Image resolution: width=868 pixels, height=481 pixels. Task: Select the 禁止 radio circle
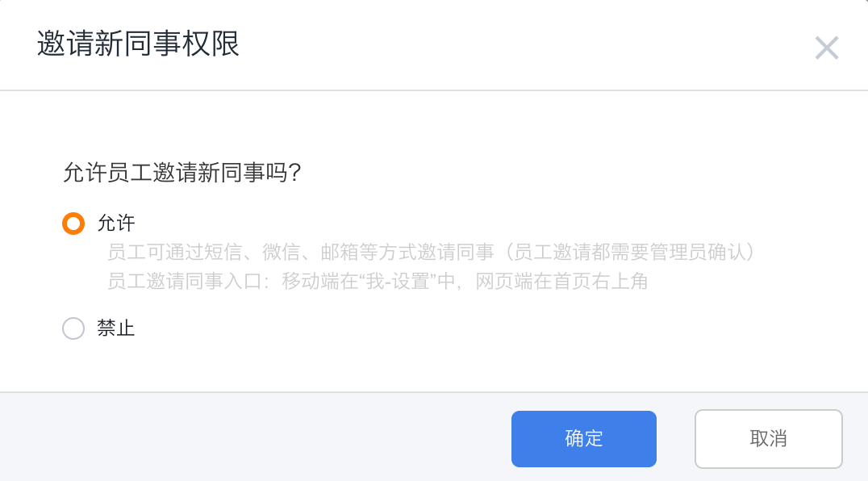pyautogui.click(x=73, y=328)
